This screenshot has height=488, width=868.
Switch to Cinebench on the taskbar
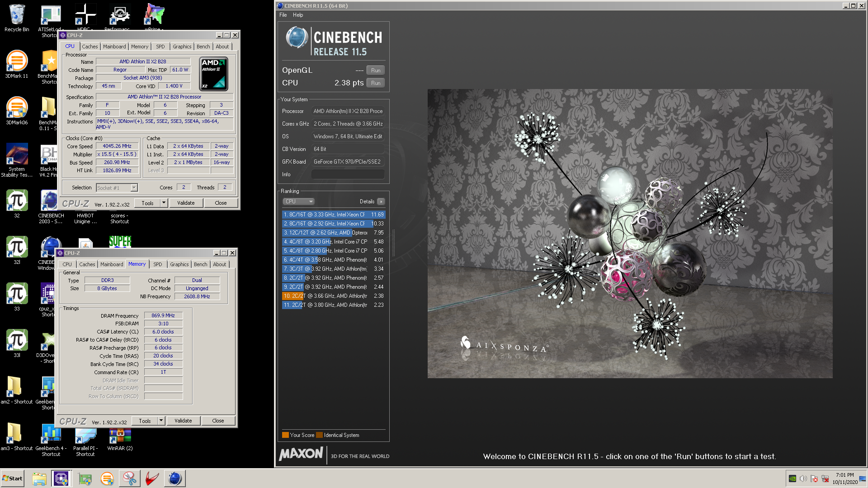pyautogui.click(x=175, y=478)
